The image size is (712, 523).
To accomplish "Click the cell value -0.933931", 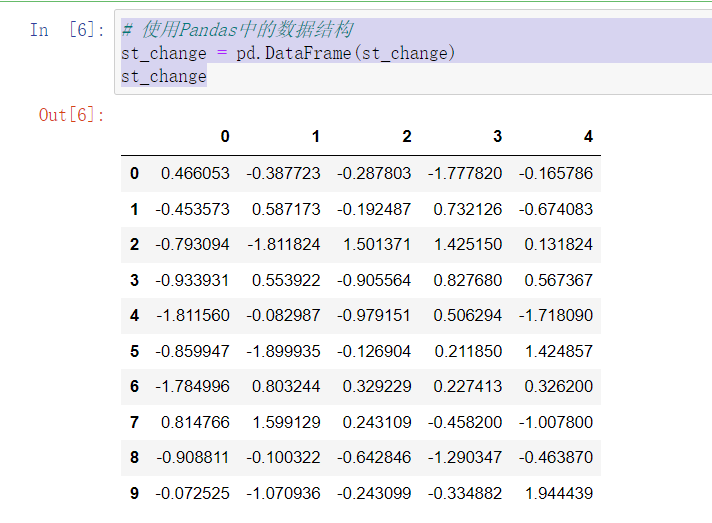I will [192, 280].
